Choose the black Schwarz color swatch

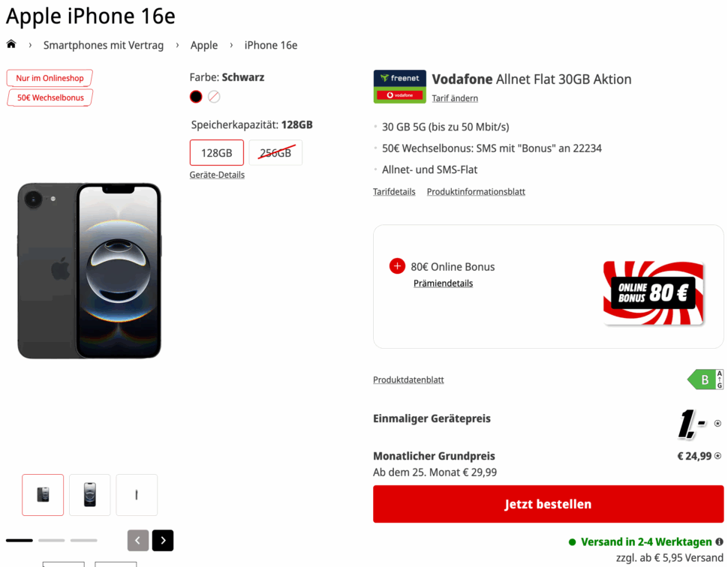195,97
